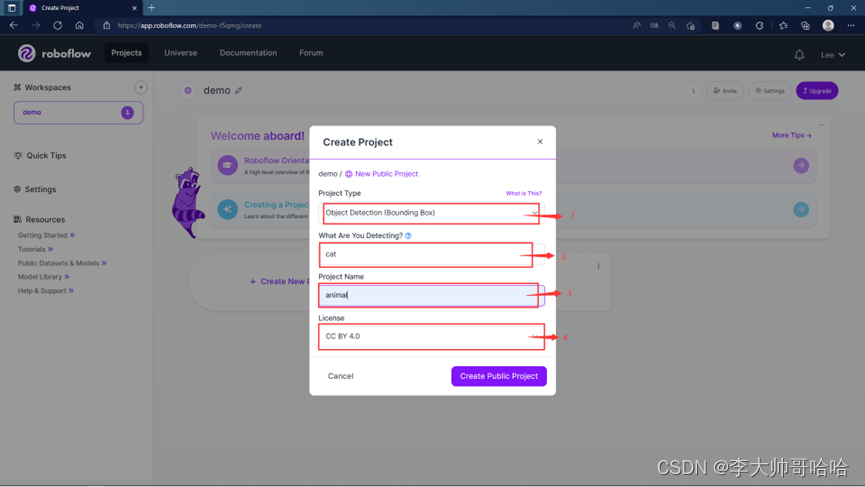Go to Documentation in the navbar
Image resolution: width=865 pixels, height=487 pixels.
(248, 53)
